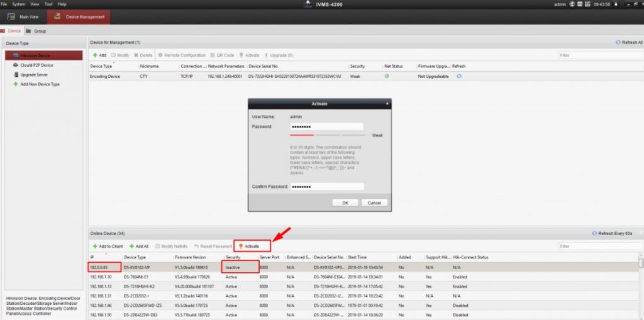Click the Reset Password button
644x320 pixels.
[x=213, y=246]
